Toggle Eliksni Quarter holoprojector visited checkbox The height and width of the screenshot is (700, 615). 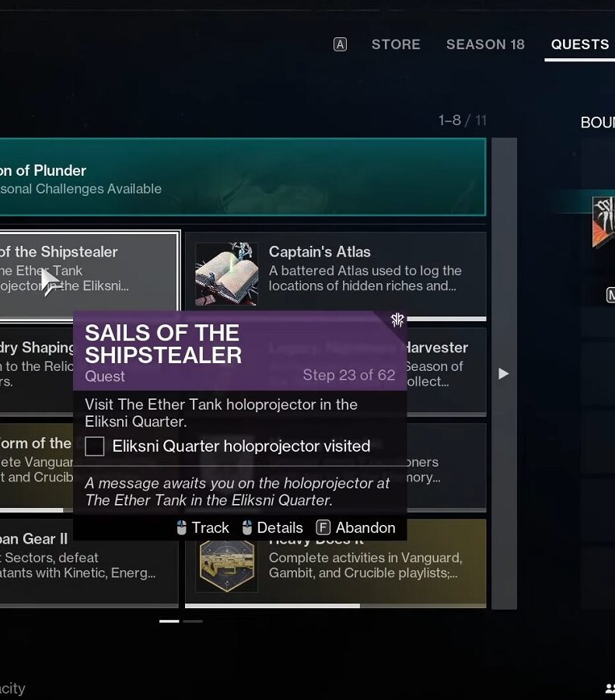tap(95, 446)
